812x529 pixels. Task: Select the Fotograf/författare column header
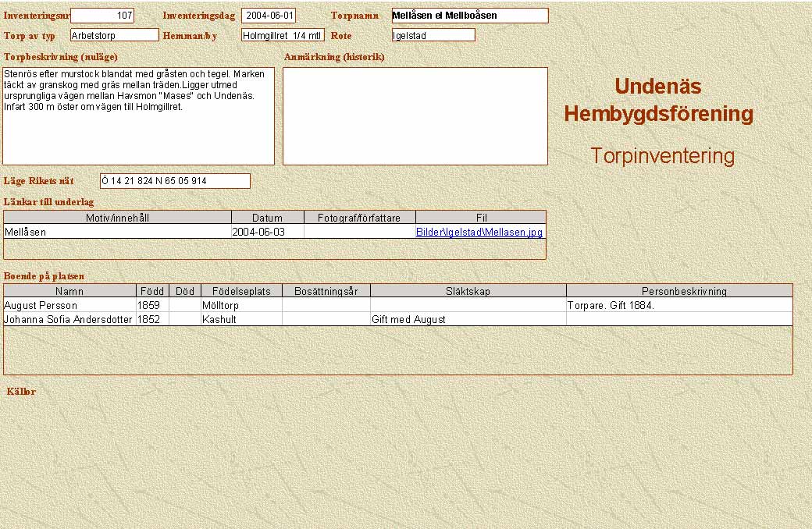point(359,218)
